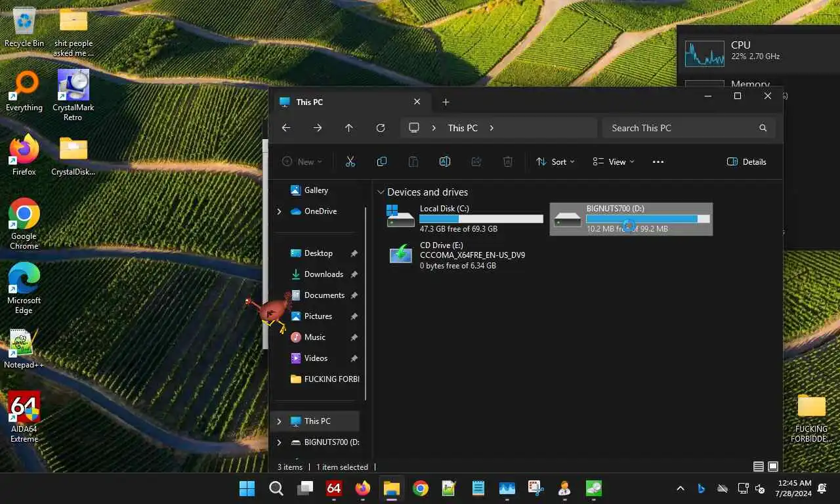
Task: Click the magnifier icon in Search This PC
Action: click(x=763, y=128)
